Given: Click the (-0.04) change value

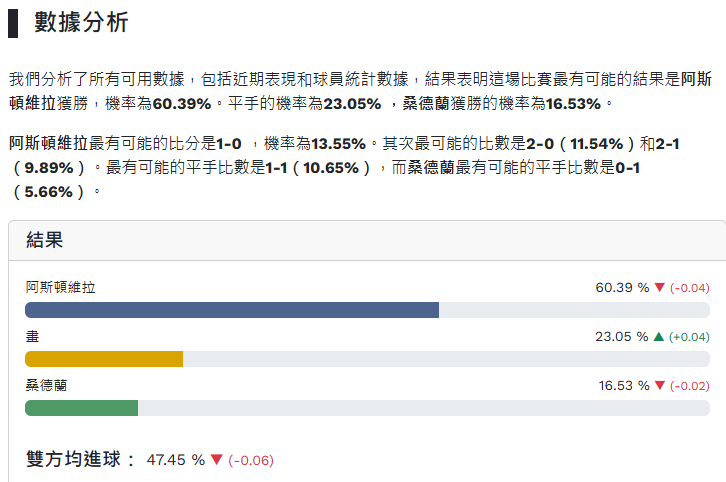Looking at the screenshot, I should 690,288.
